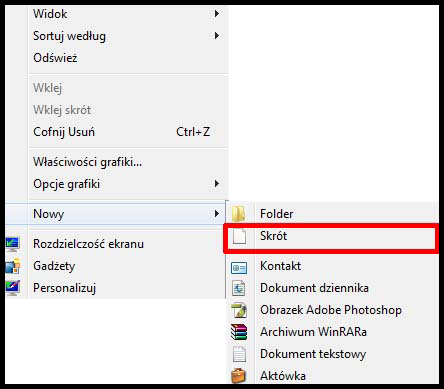This screenshot has height=389, width=444.
Task: Click the monitor icon beside Rozdzielczość ekranu
Action: point(13,244)
